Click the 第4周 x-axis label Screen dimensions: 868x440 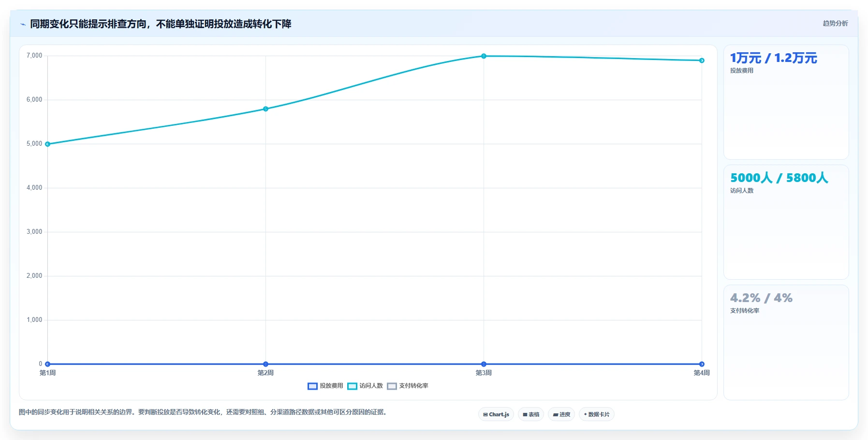702,373
